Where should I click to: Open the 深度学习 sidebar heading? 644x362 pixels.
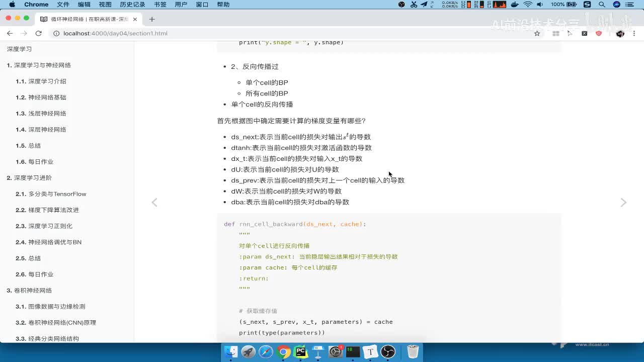tap(19, 49)
